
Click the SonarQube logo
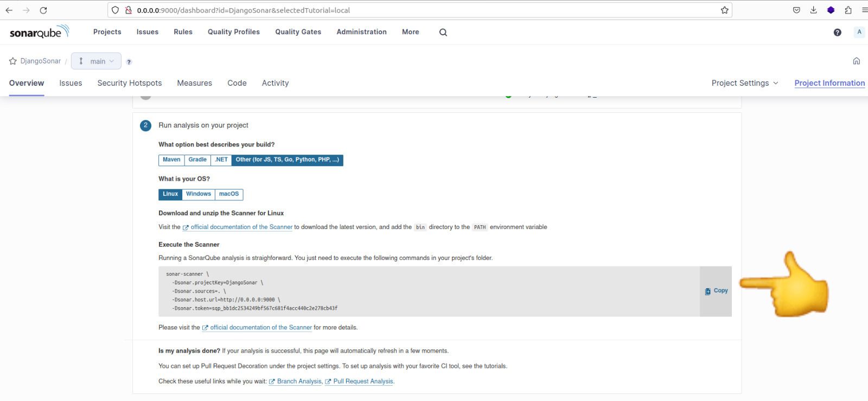(x=39, y=32)
